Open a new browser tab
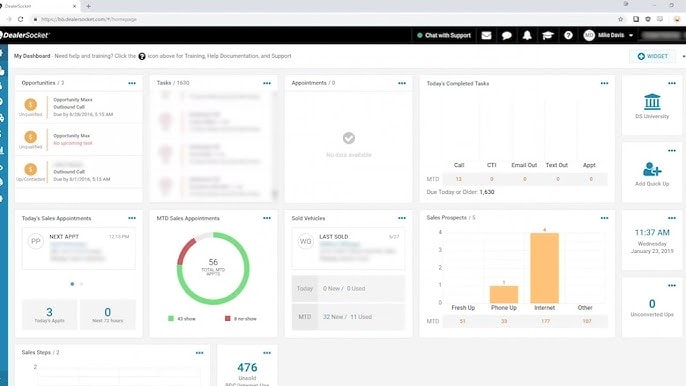 click(x=88, y=6)
